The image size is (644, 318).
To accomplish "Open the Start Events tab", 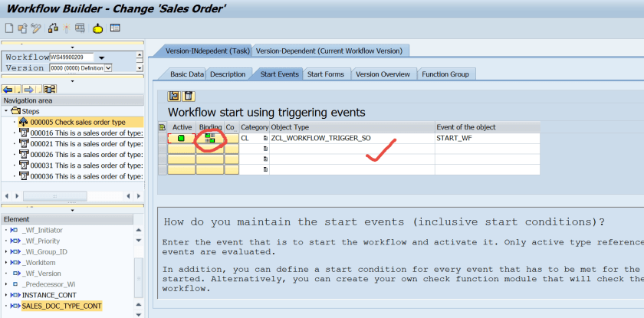I will point(279,74).
